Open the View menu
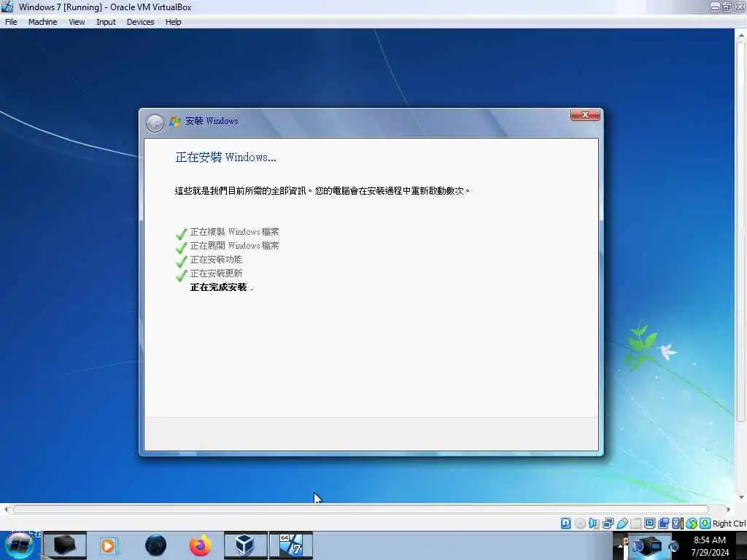This screenshot has width=747, height=560. 77,22
